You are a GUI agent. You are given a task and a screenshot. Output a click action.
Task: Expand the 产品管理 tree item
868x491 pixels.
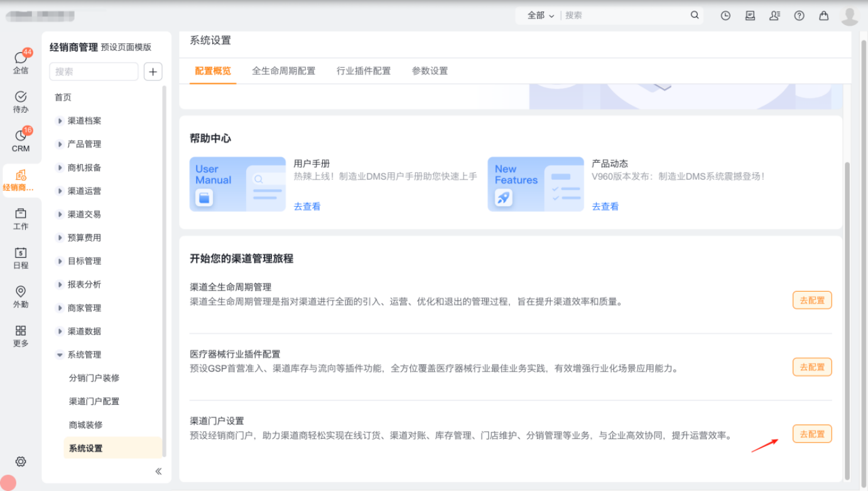coord(60,144)
